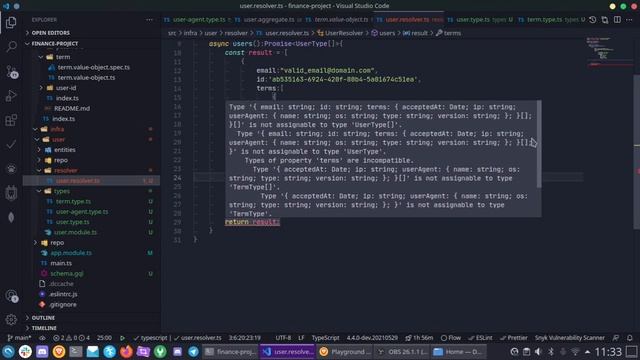Switch to term.type.ts tab
The width and height of the screenshot is (640, 360).
click(551, 20)
